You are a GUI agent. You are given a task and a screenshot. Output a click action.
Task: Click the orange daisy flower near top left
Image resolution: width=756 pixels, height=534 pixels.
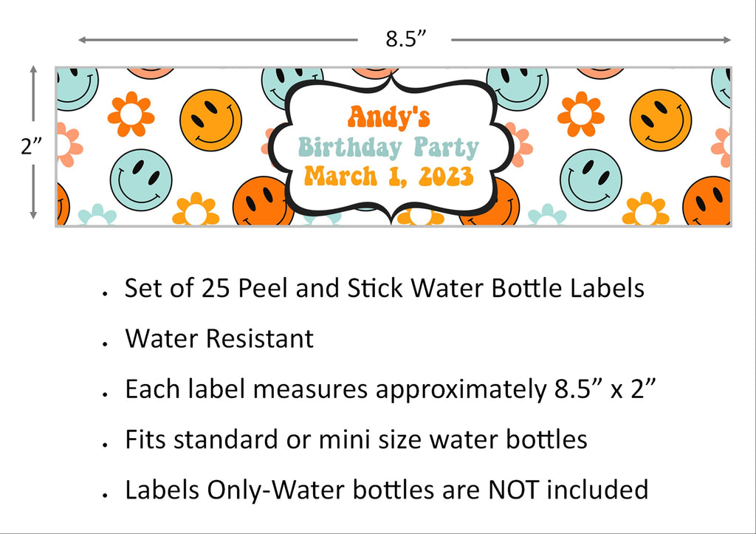click(131, 114)
